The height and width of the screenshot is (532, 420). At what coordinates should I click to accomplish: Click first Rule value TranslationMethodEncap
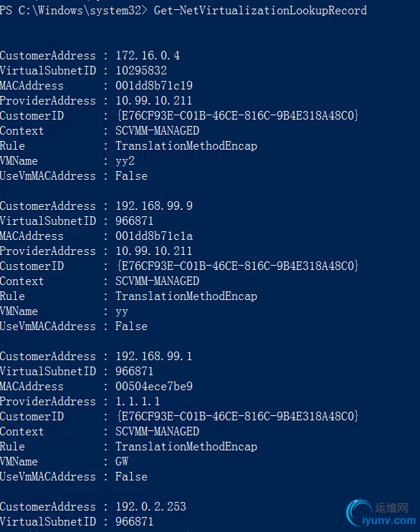coord(186,146)
